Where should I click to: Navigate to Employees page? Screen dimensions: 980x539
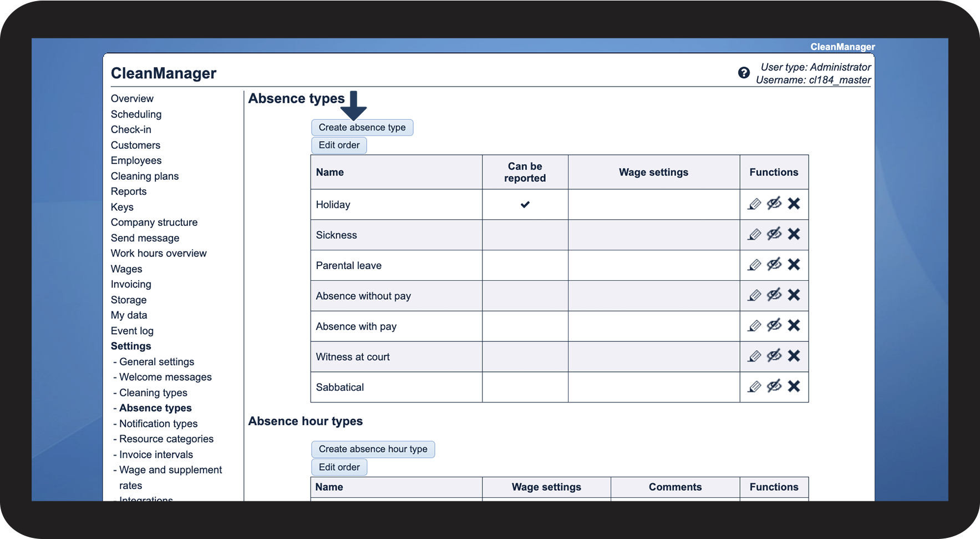(136, 160)
